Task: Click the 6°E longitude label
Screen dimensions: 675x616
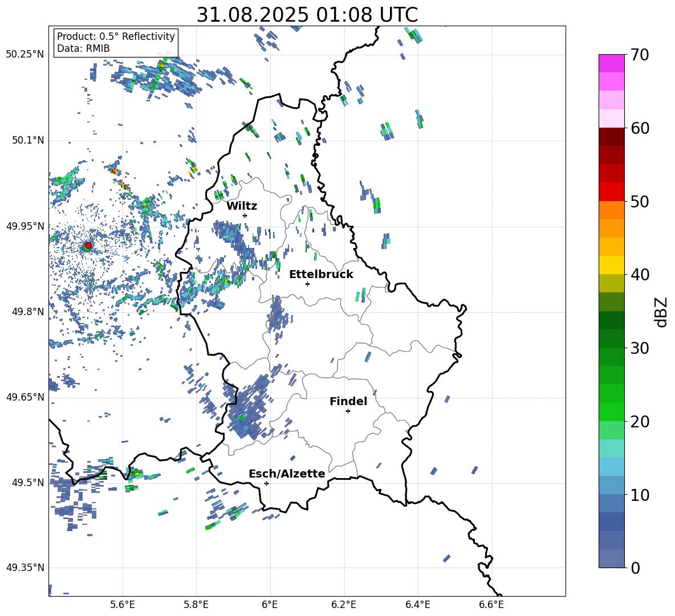Action: pos(270,605)
